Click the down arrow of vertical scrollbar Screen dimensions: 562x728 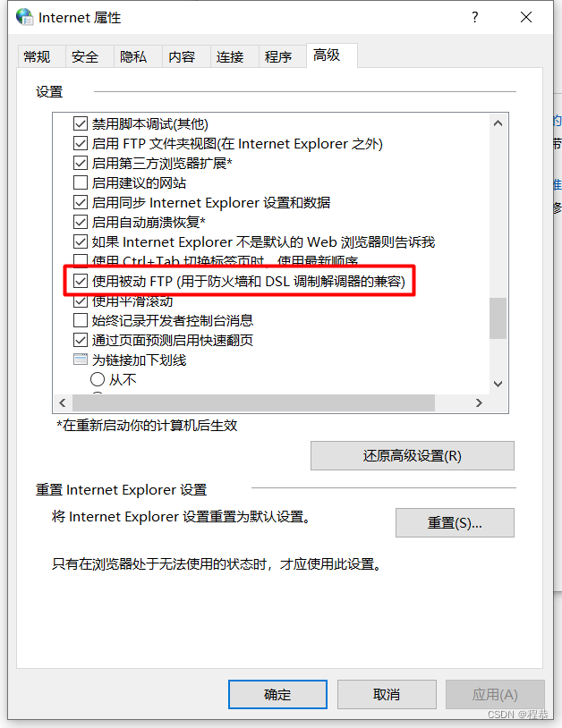498,384
